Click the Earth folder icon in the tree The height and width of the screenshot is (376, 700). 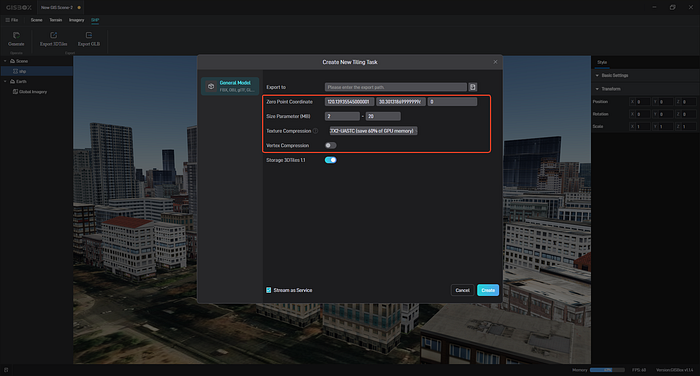12,81
